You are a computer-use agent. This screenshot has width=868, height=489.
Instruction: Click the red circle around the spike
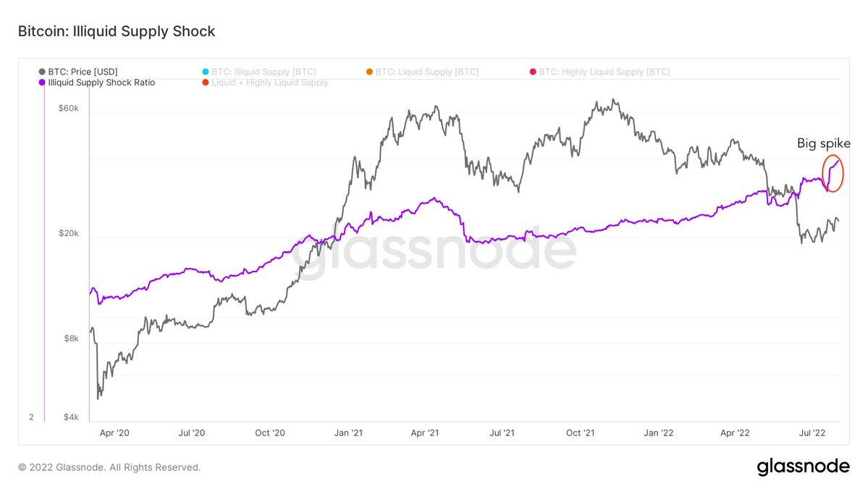[x=833, y=173]
